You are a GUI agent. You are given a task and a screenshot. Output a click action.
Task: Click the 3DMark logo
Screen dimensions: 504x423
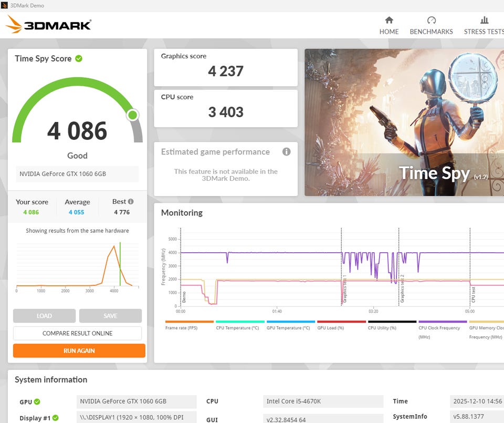tap(48, 24)
